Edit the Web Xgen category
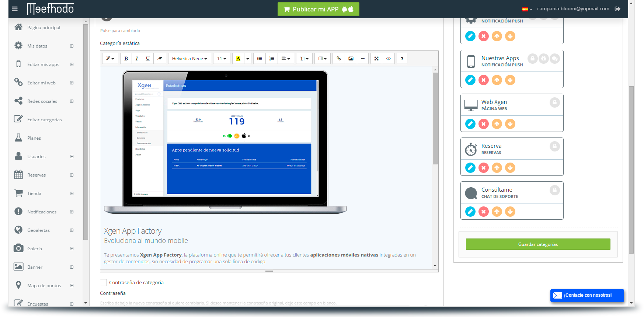 pos(470,124)
